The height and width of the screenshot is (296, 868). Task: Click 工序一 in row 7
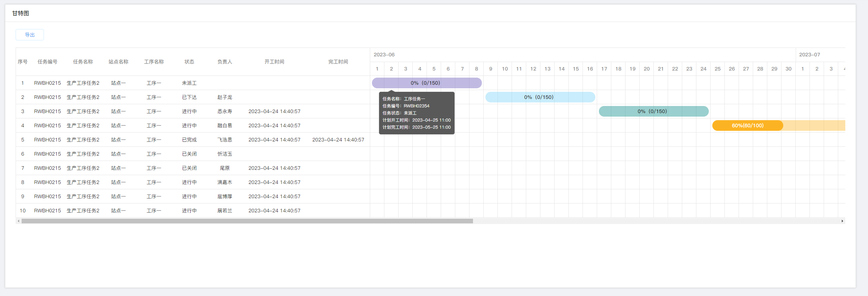pos(154,168)
